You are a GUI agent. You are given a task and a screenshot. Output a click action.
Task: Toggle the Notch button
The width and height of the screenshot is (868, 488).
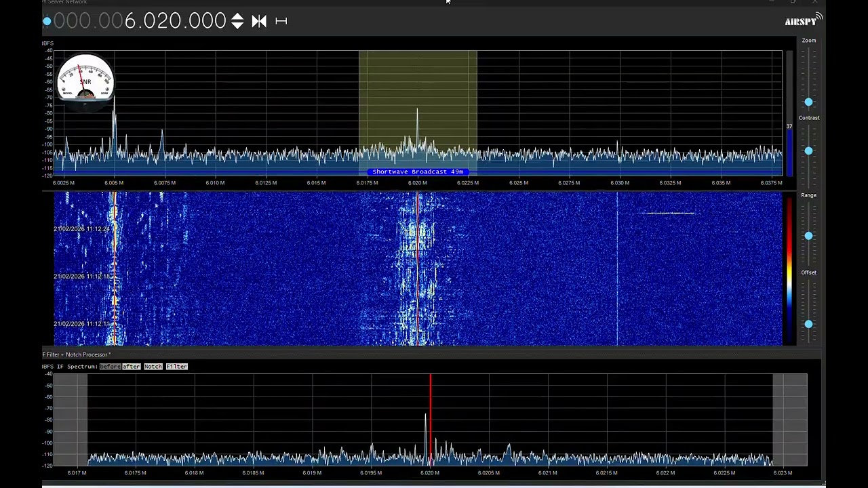(153, 367)
